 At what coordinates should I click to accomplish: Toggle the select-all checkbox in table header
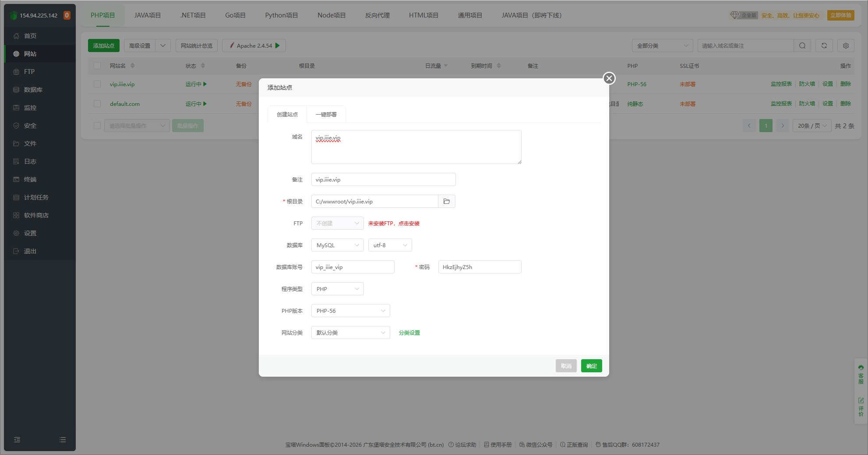[97, 66]
